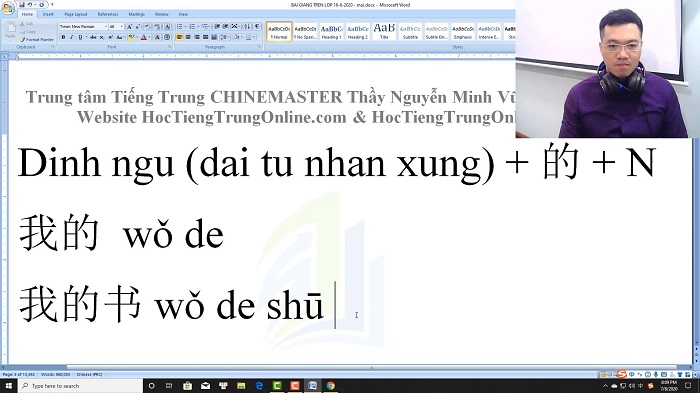The height and width of the screenshot is (393, 700).
Task: Open the Font dialog launcher
Action: tap(170, 46)
